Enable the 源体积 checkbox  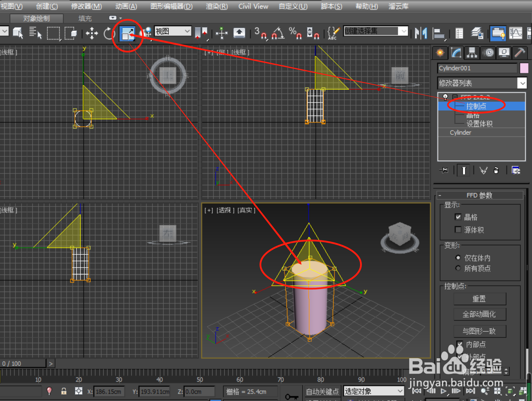click(x=458, y=230)
